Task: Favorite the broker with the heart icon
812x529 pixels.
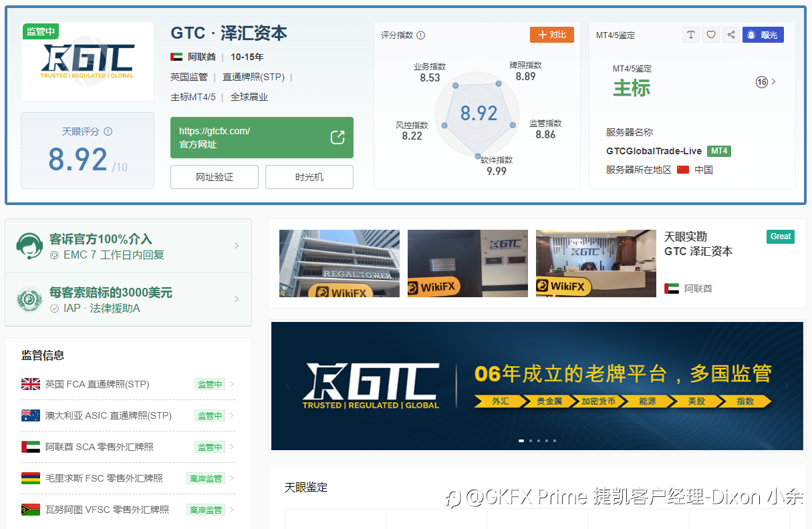Action: tap(711, 35)
